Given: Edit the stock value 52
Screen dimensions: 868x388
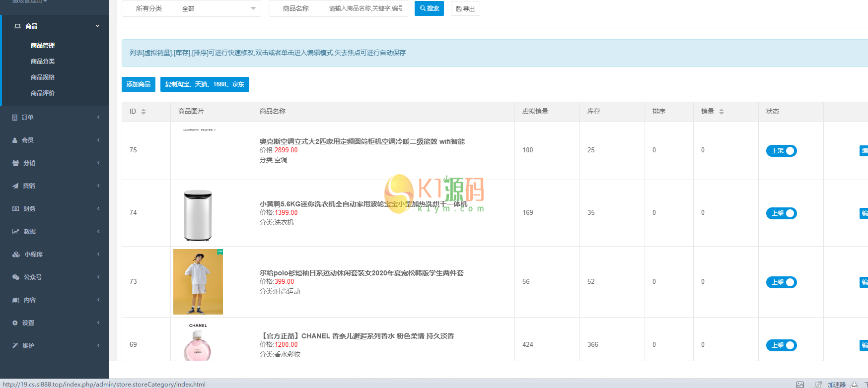Looking at the screenshot, I should [x=591, y=282].
